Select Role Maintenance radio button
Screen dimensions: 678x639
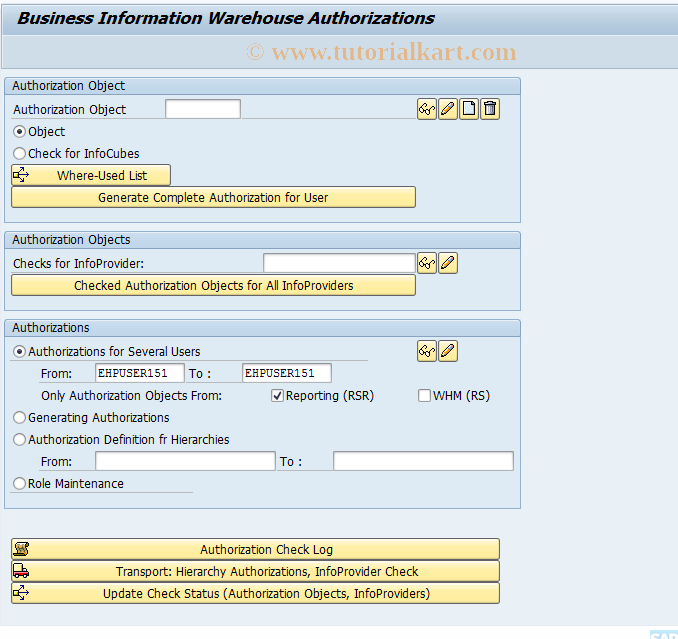(x=19, y=483)
